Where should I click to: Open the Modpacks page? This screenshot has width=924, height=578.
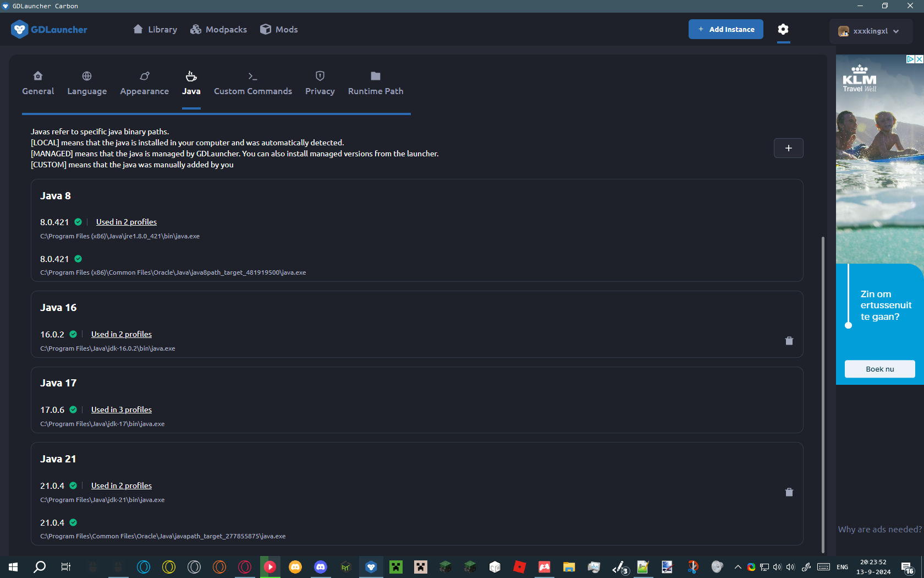click(218, 29)
